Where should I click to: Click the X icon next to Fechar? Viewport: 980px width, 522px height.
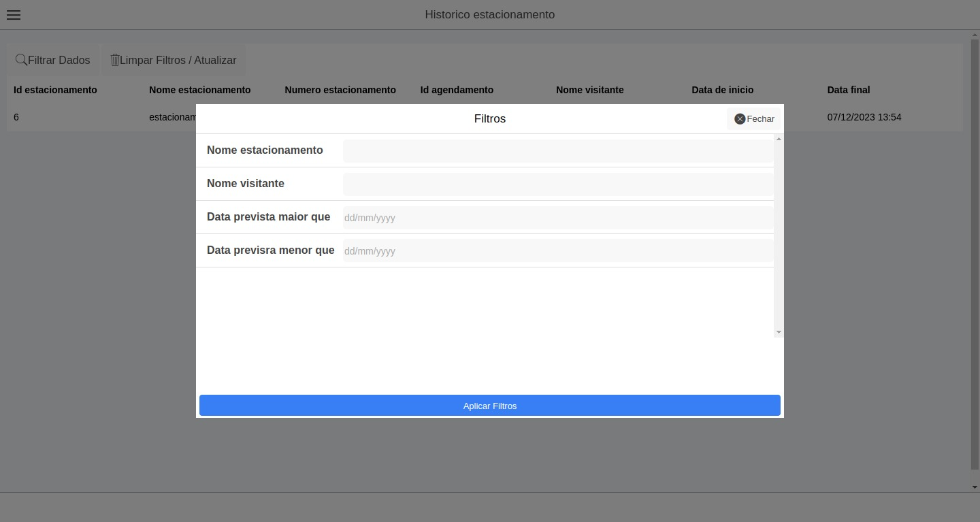pos(740,118)
